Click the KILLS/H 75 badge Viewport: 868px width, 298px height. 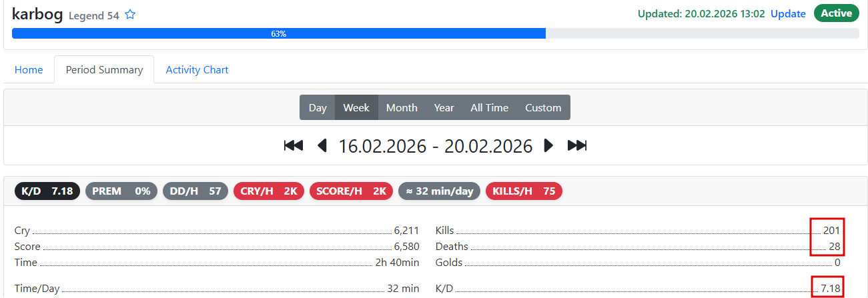pos(524,191)
